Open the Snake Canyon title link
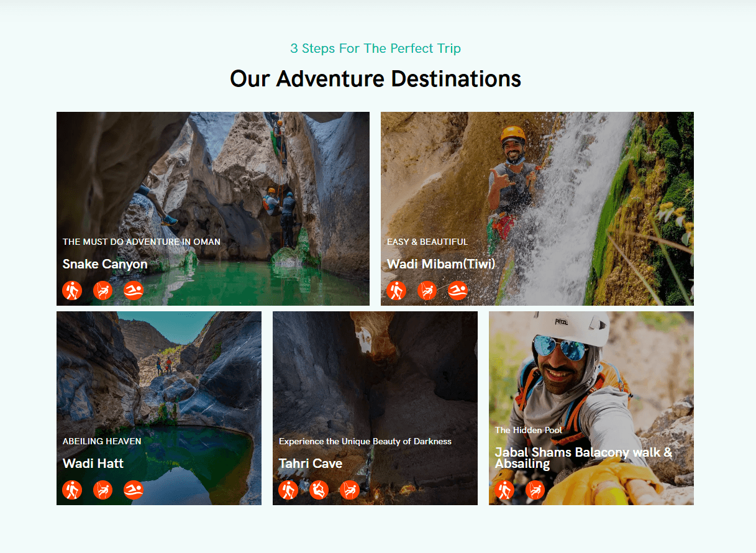Viewport: 756px width, 553px height. click(x=105, y=264)
